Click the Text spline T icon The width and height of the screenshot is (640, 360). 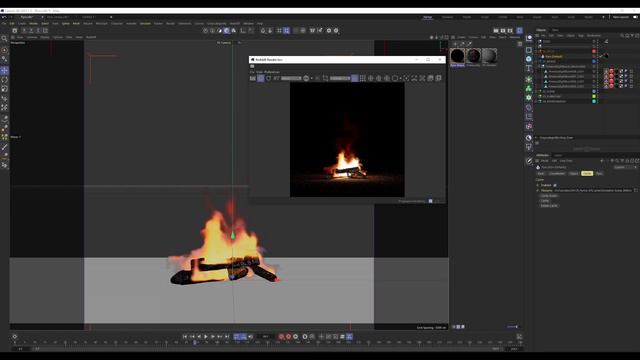[529, 68]
